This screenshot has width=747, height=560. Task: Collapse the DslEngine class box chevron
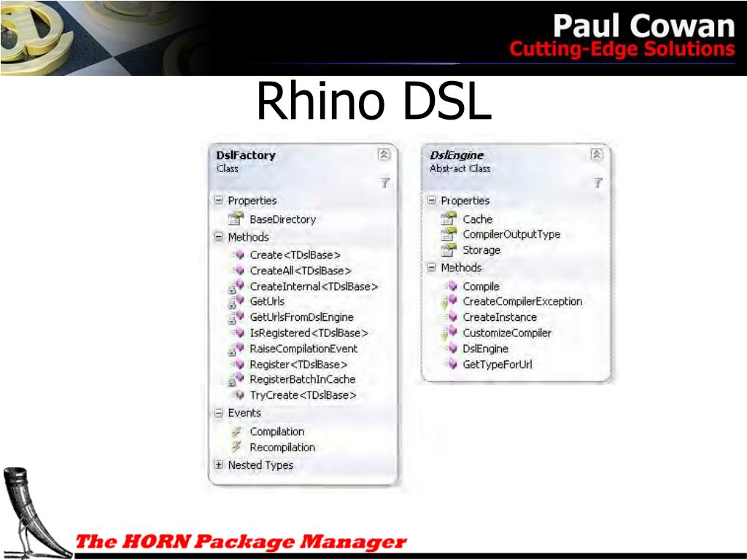click(597, 155)
